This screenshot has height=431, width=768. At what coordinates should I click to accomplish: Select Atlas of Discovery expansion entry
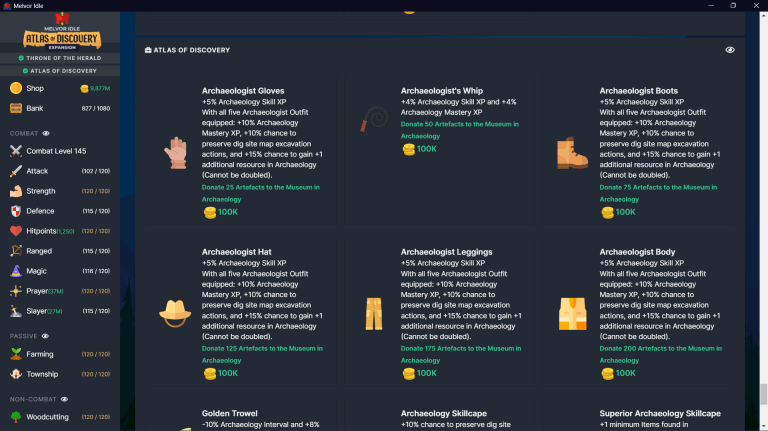tap(60, 71)
